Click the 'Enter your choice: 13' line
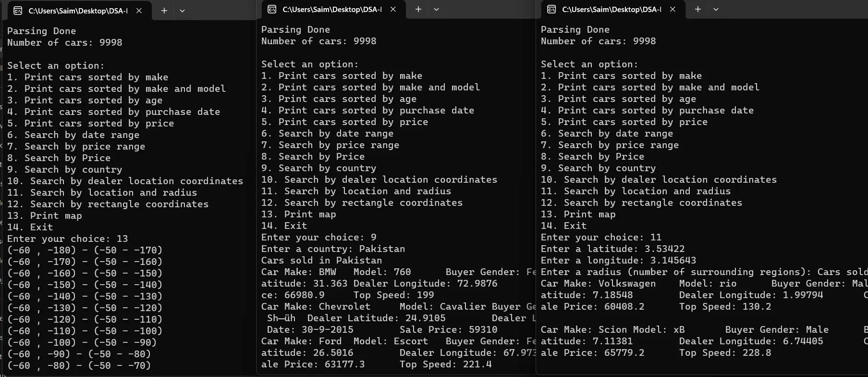Screen dimensions: 868x377 (x=68, y=239)
